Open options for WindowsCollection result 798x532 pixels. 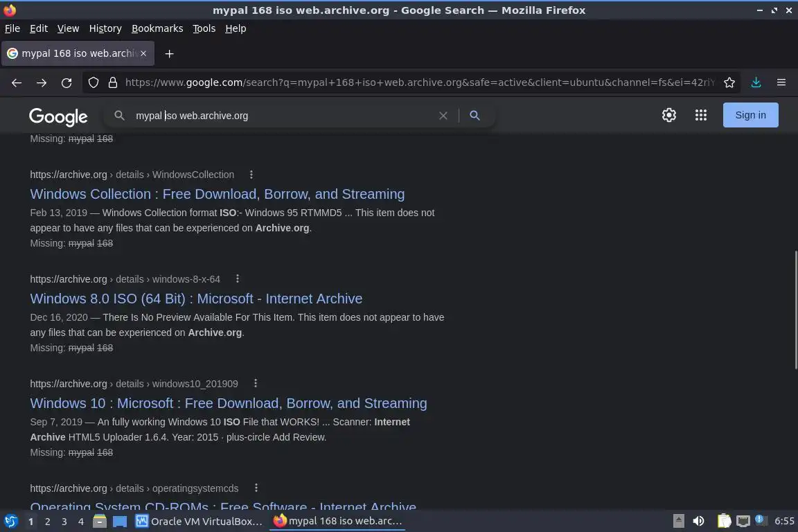pos(251,175)
